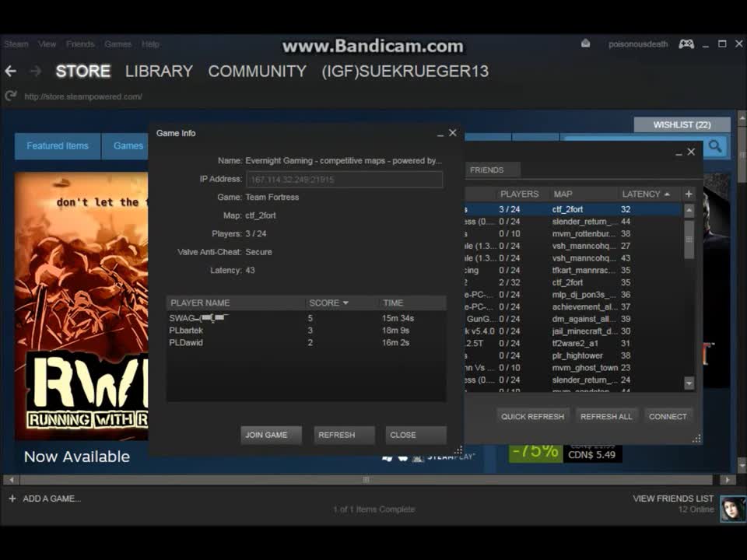
Task: Sort by TIME column header
Action: tap(412, 303)
